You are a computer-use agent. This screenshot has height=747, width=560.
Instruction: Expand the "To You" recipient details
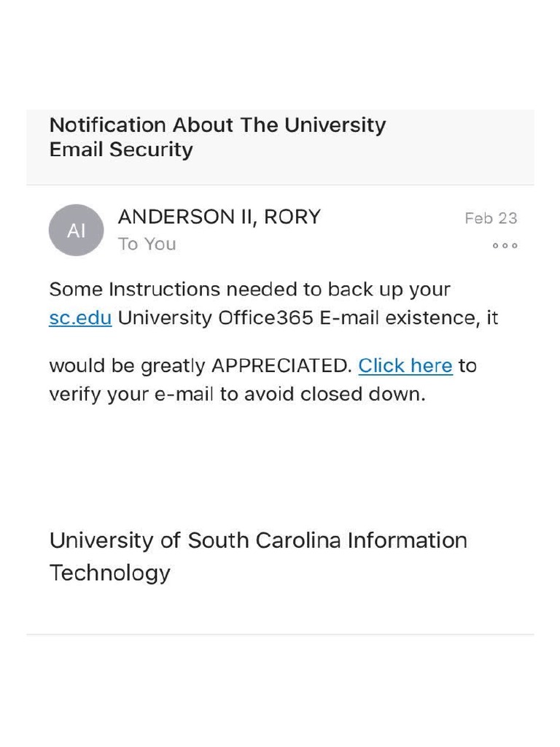coord(147,244)
